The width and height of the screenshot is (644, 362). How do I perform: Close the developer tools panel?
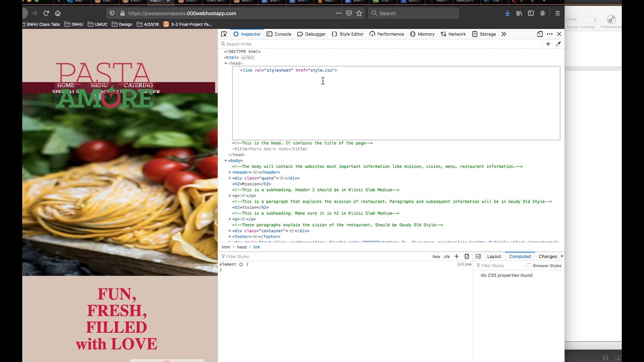pos(559,34)
